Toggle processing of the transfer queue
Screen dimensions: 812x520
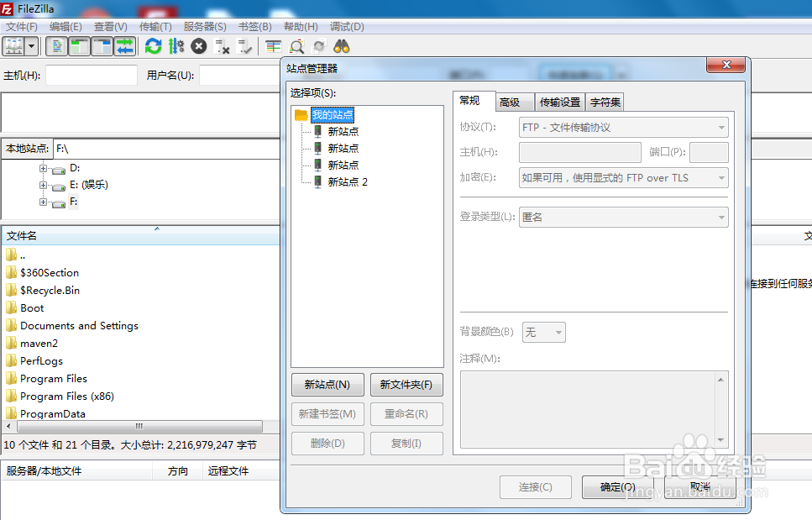coord(176,46)
